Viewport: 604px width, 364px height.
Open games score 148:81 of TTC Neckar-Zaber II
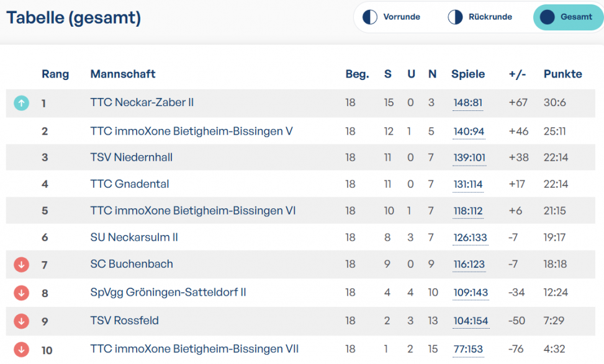coord(467,103)
